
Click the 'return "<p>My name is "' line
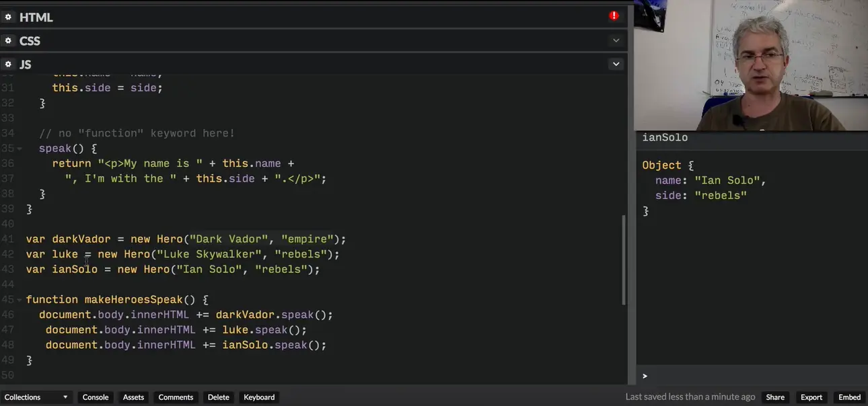(x=173, y=163)
